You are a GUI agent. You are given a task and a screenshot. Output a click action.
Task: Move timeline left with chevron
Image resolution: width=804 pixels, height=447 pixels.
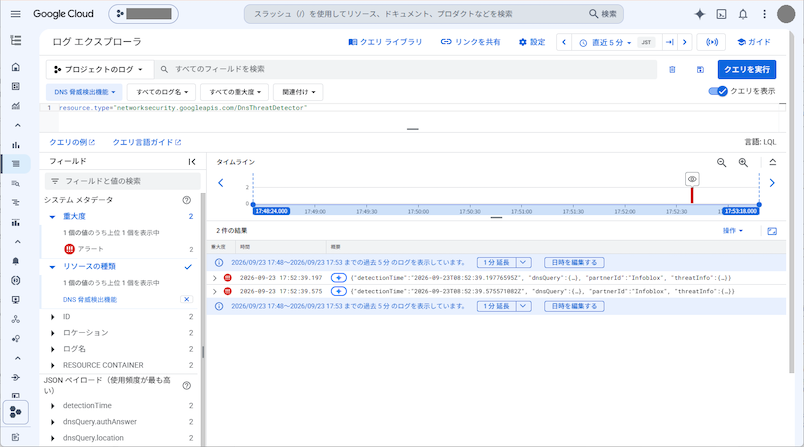pos(221,183)
